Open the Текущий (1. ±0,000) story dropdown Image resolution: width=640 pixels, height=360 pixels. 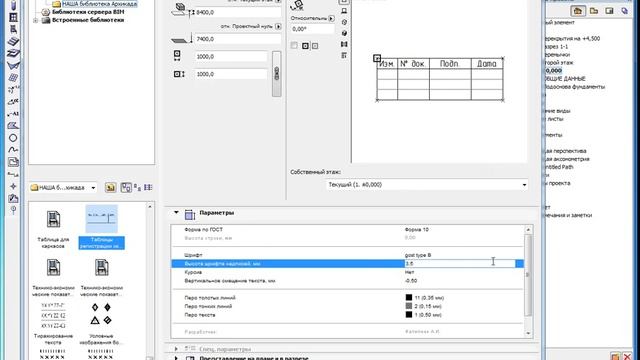click(427, 184)
